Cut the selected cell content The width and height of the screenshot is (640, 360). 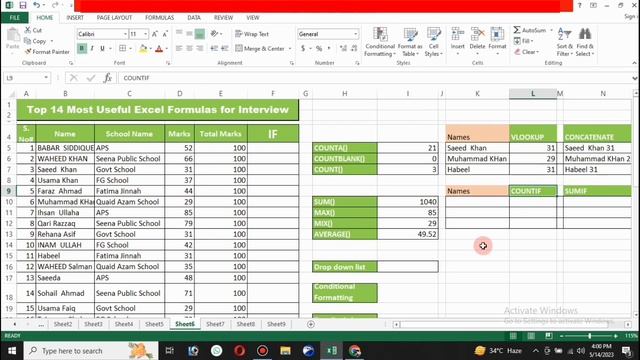[33, 30]
